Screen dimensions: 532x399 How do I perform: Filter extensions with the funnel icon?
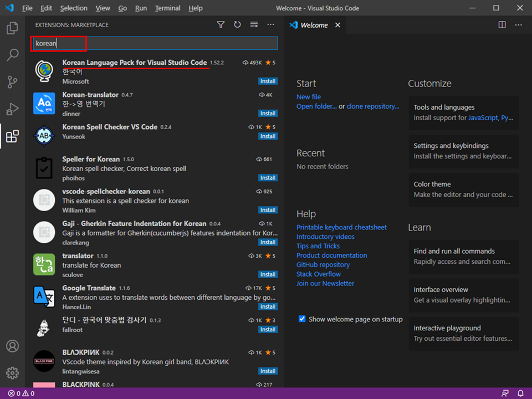pos(221,24)
